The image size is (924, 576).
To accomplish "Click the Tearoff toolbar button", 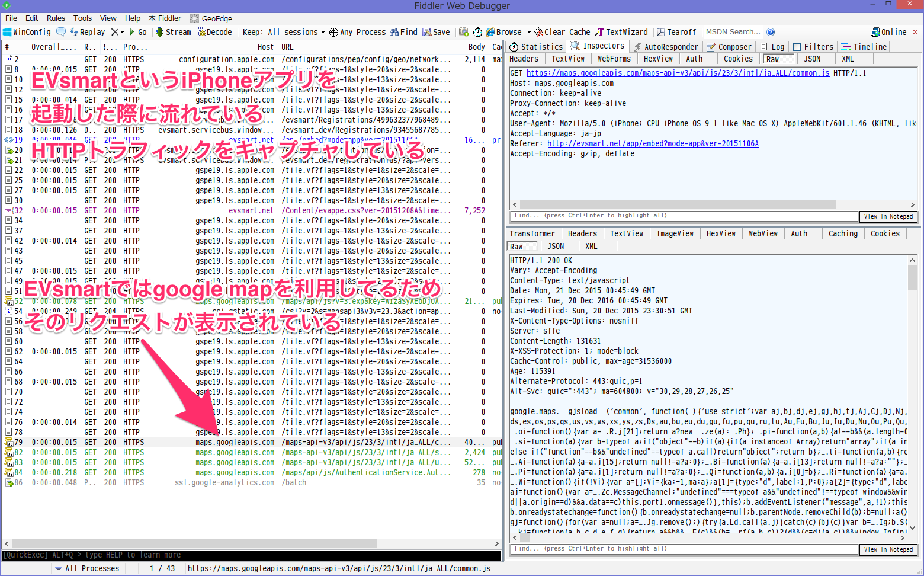I will (x=676, y=32).
